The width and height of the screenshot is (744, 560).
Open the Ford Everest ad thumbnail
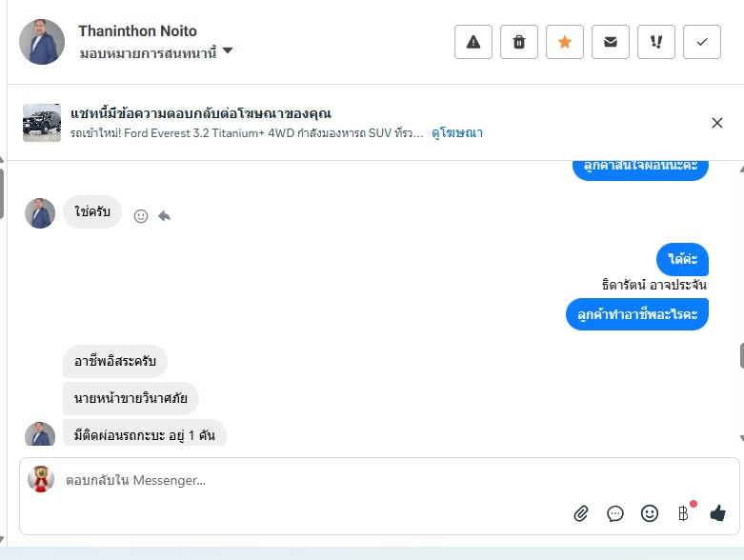click(x=42, y=123)
